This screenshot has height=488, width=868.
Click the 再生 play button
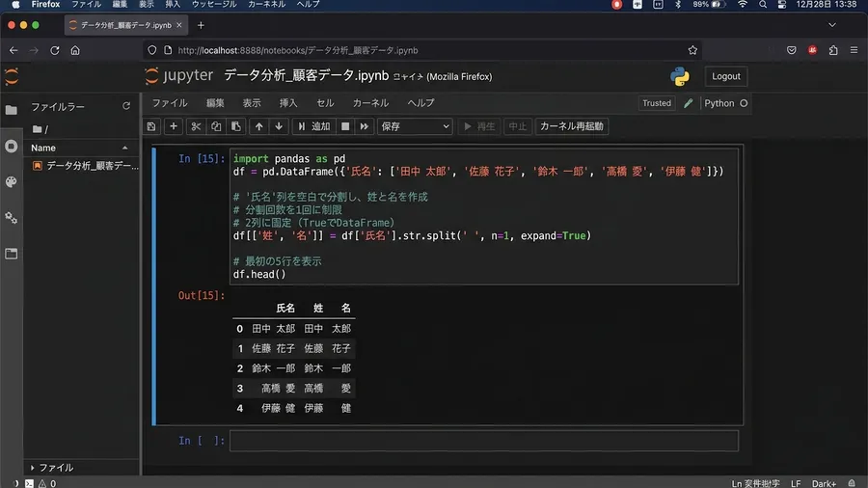tap(479, 126)
